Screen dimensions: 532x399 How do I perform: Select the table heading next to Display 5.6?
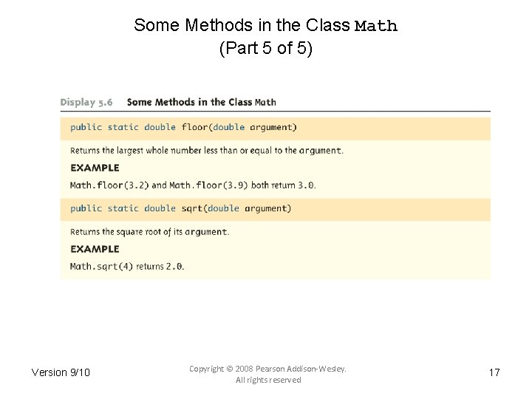(201, 102)
